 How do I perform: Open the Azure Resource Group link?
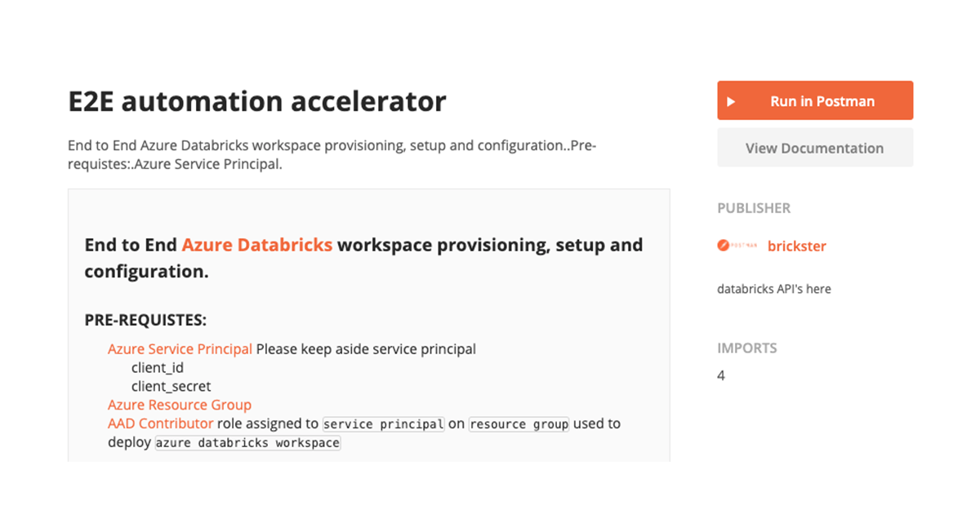(180, 405)
